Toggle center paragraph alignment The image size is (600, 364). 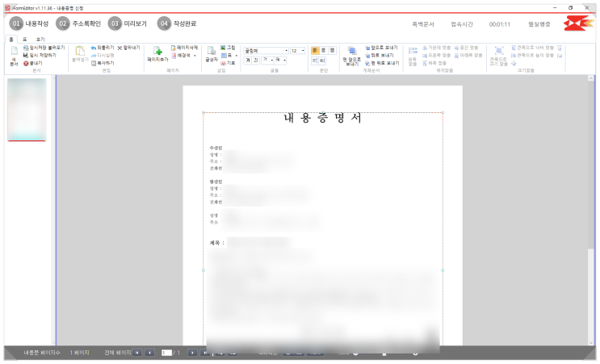tap(323, 51)
